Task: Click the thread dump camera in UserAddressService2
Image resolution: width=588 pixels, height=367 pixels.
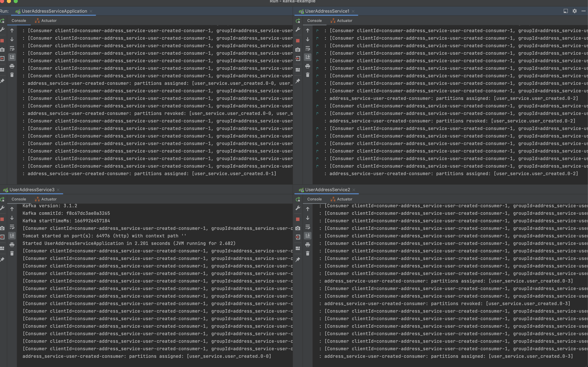Action: tap(298, 228)
